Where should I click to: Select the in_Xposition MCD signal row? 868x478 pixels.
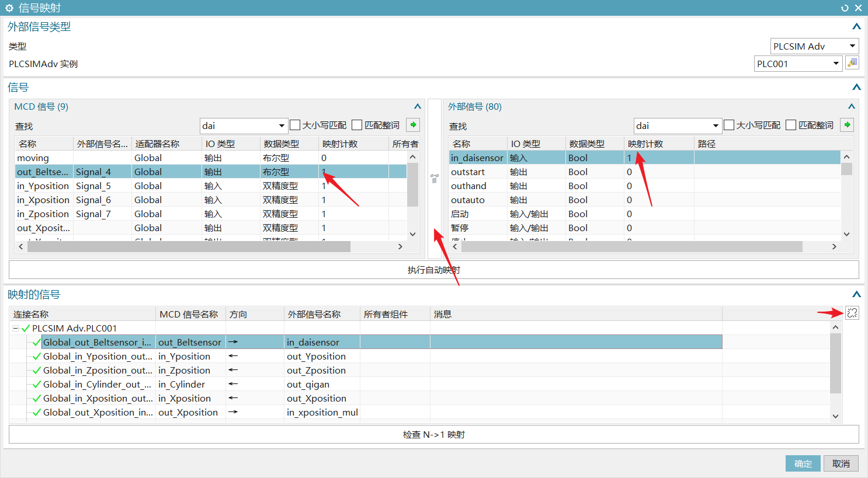click(x=211, y=200)
